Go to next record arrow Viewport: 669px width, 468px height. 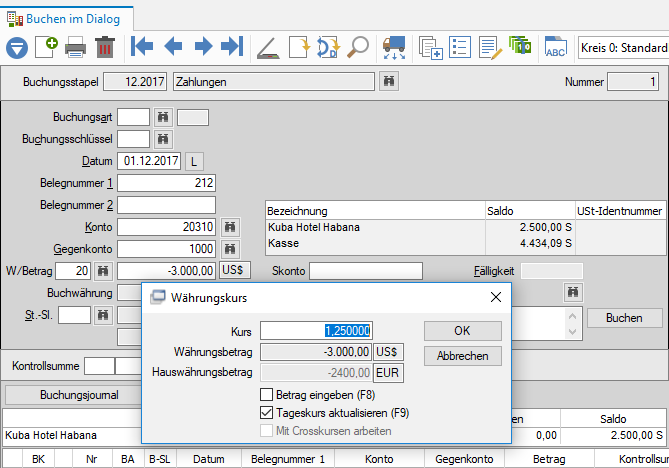point(203,46)
